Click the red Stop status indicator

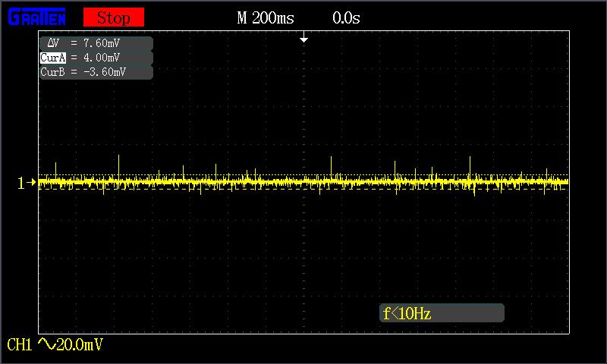(x=114, y=17)
